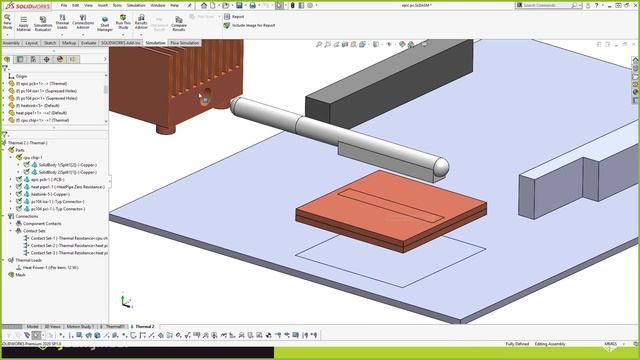Click the Save icon
Viewport: 640px width, 360px height.
[239, 5]
